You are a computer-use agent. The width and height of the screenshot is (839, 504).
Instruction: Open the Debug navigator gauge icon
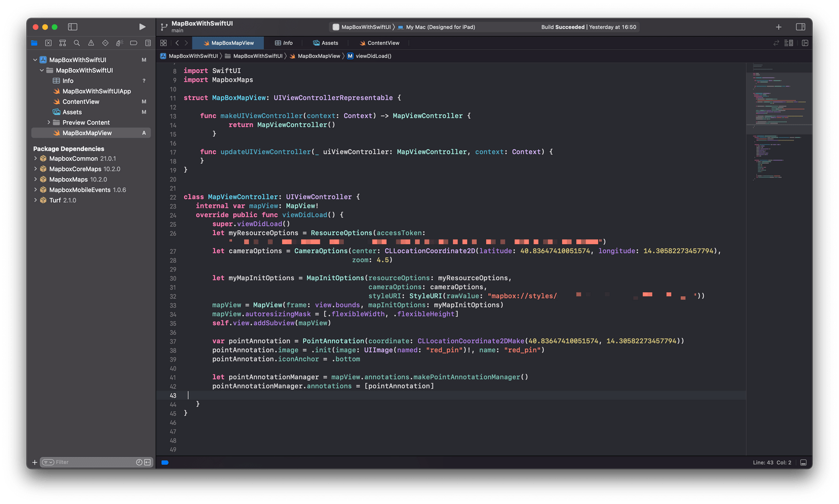click(119, 43)
